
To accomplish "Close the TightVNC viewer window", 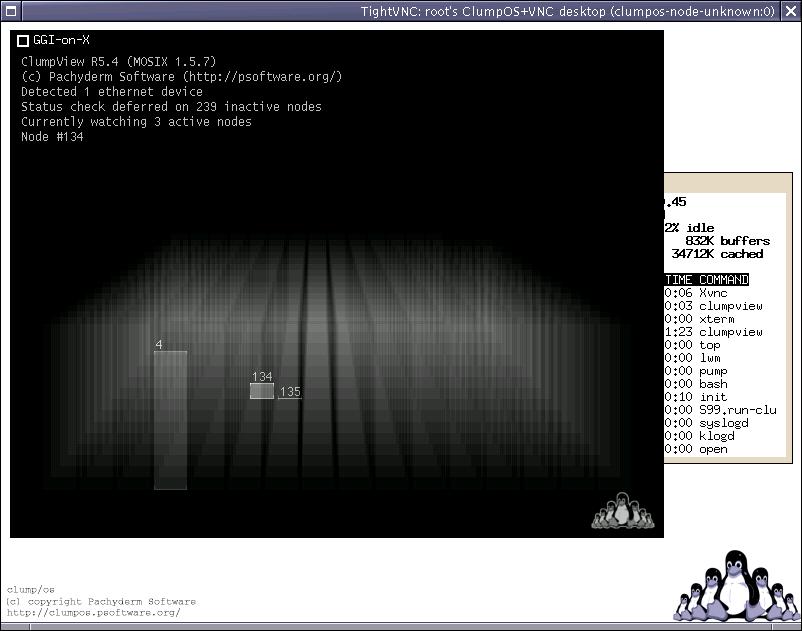I will click(x=791, y=11).
